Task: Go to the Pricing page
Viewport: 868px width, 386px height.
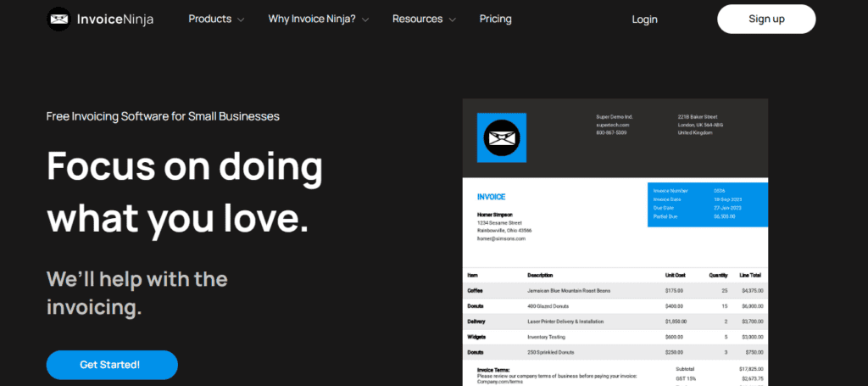Action: (495, 19)
